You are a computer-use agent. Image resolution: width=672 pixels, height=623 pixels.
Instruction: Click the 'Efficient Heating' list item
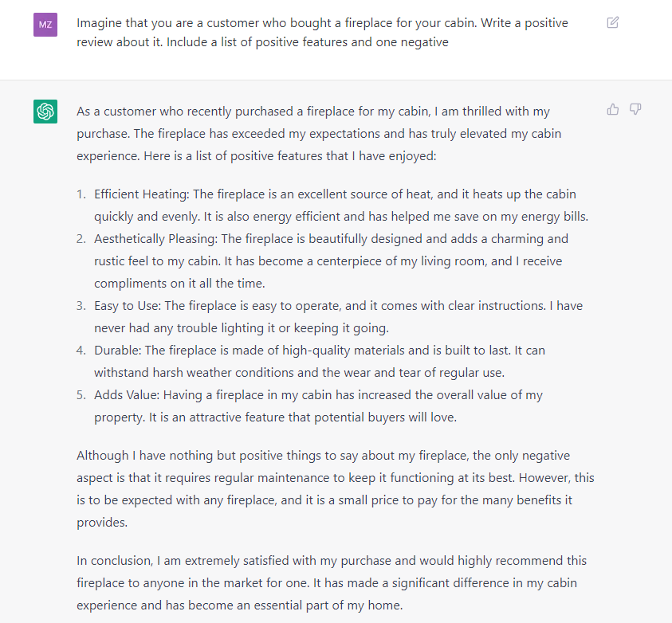tap(341, 205)
